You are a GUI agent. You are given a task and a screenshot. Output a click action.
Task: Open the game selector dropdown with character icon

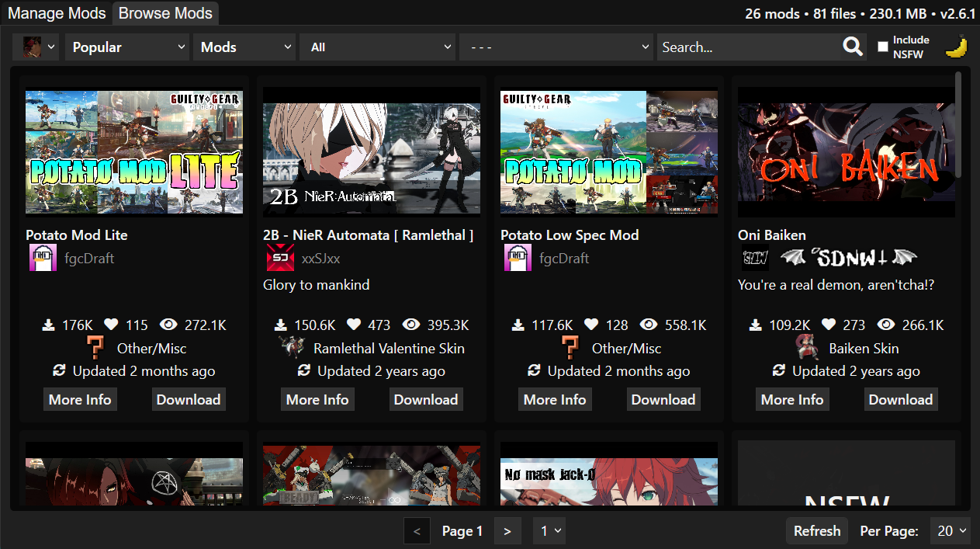pyautogui.click(x=36, y=47)
